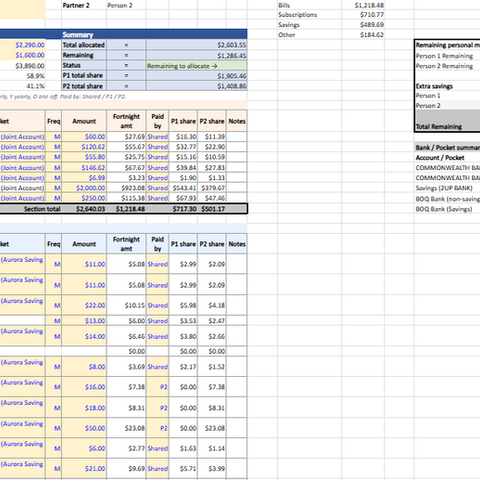This screenshot has height=480, width=480.
Task: Click the $50.00 amount cell
Action: [84, 428]
